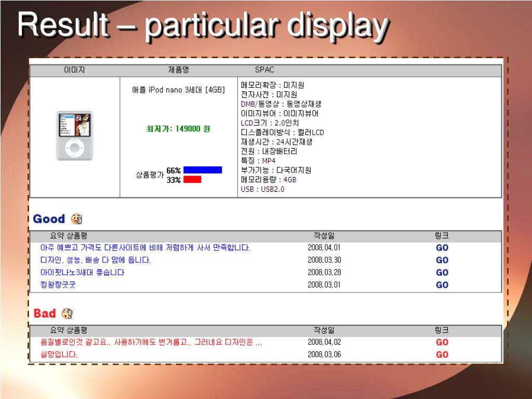Click spec line '부가기능 : 다국어지원'
The image size is (532, 399).
coord(276,170)
